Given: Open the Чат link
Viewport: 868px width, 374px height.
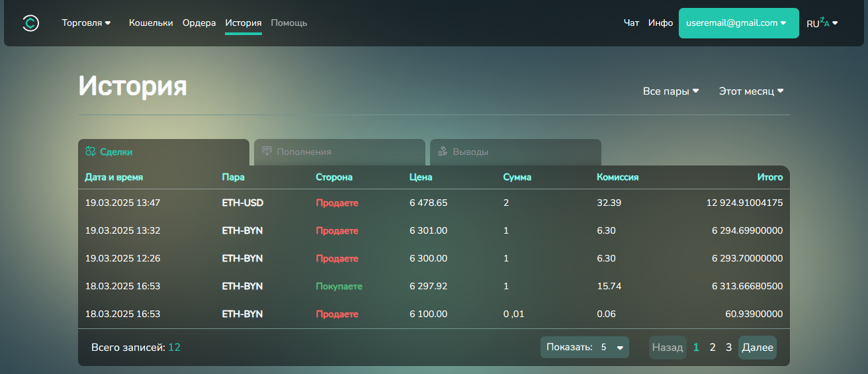Looking at the screenshot, I should [x=631, y=23].
